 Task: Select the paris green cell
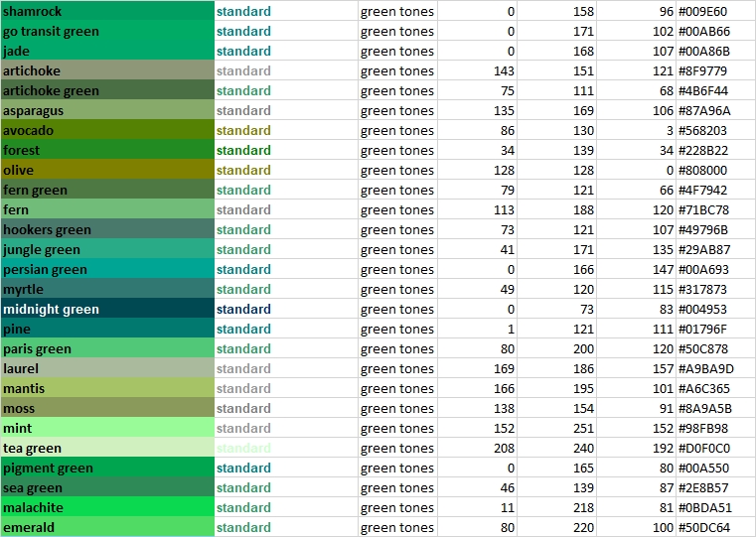107,348
